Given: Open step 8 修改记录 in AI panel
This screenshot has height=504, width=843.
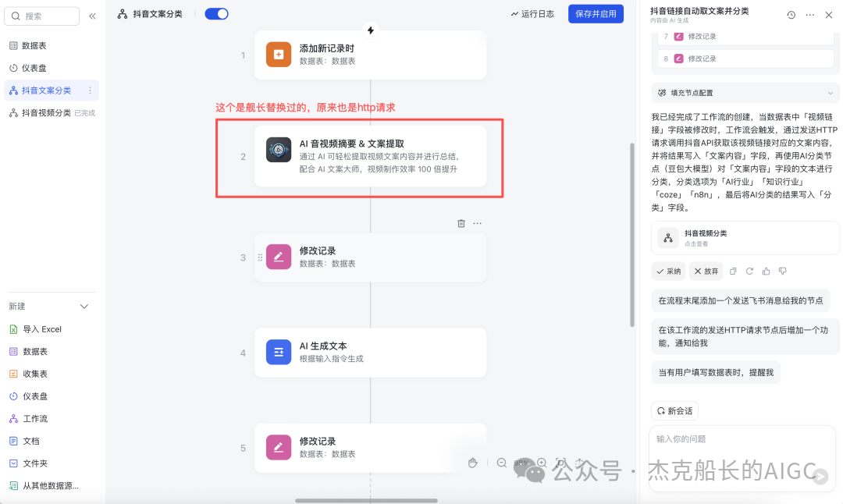Looking at the screenshot, I should [x=745, y=59].
